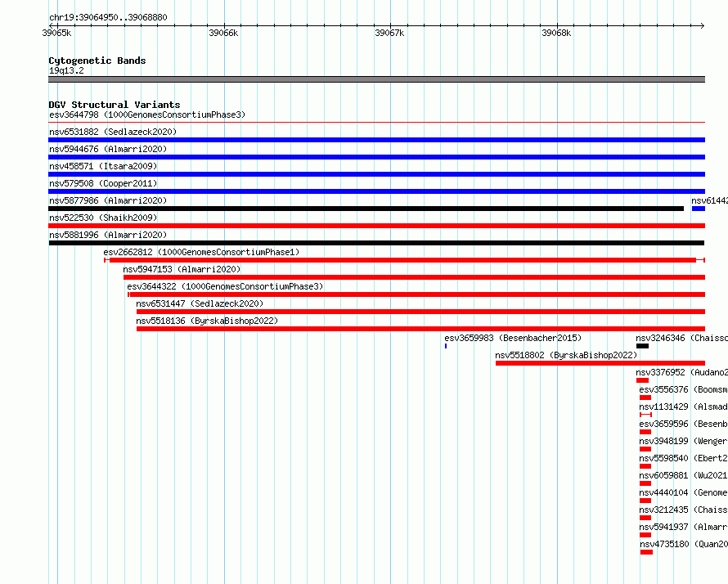Click the grey 19q13.2 cytoband bar
Screen dimensions: 728x584
click(x=376, y=79)
